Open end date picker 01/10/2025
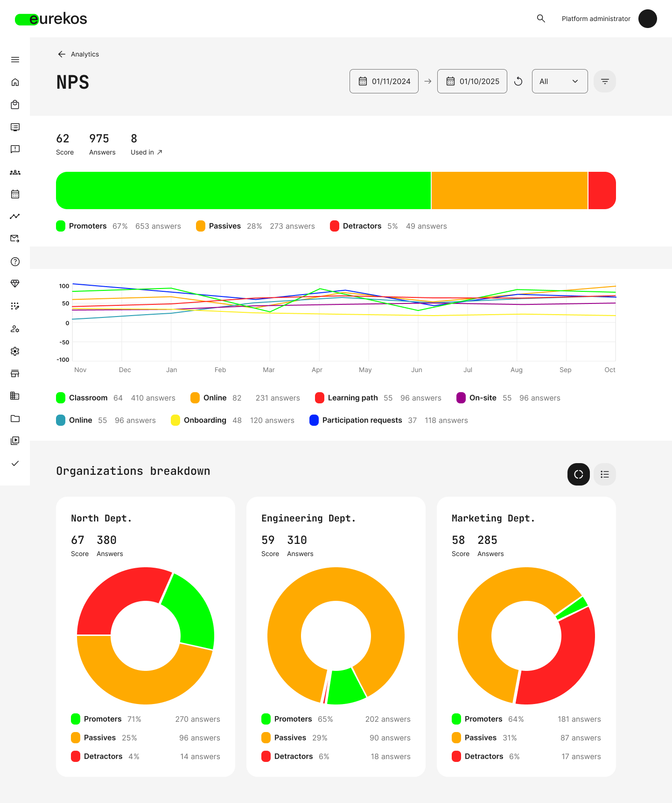This screenshot has width=672, height=803. click(472, 81)
